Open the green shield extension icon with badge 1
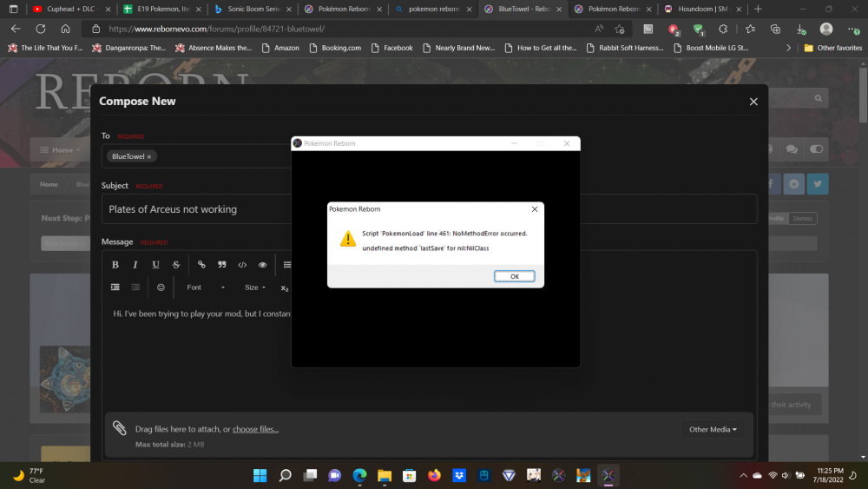The image size is (868, 489). (699, 30)
